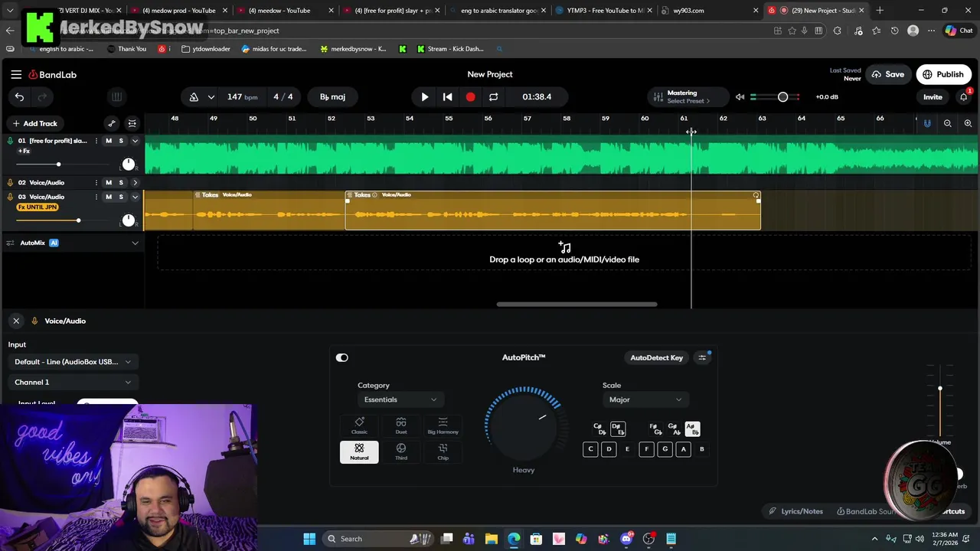This screenshot has width=980, height=551.
Task: Toggle the A♯/B♭ note key
Action: tap(691, 429)
